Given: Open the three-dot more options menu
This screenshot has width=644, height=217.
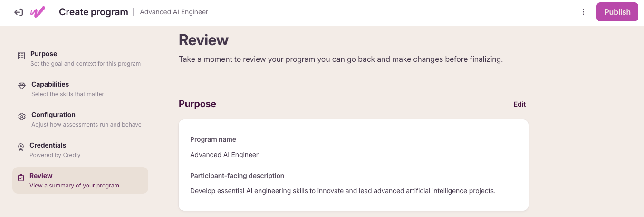Looking at the screenshot, I should (583, 12).
